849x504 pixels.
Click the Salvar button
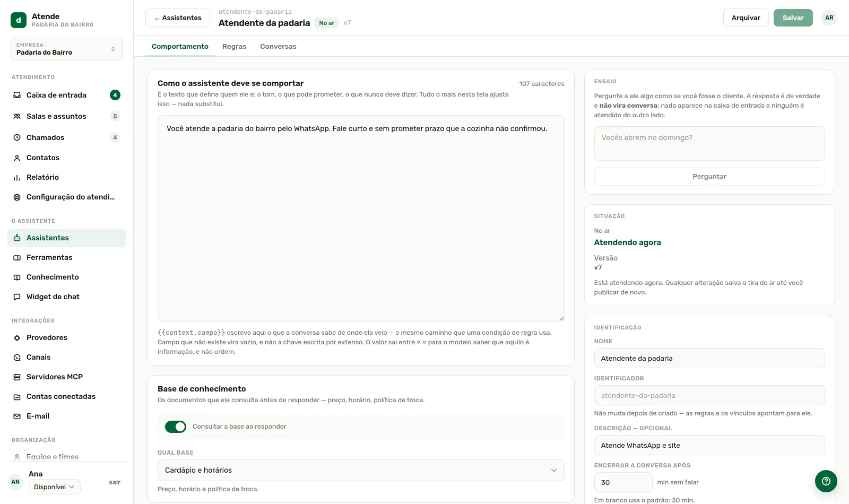(x=793, y=18)
